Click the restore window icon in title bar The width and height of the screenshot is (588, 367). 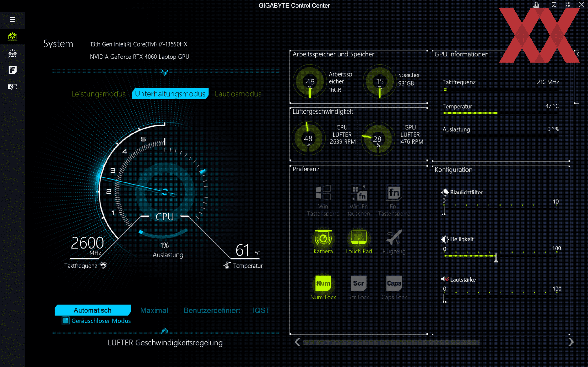click(x=554, y=5)
